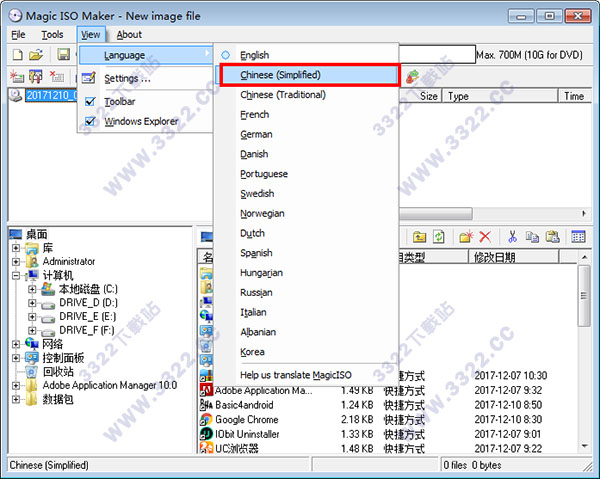600x479 pixels.
Task: Toggle the Windows Explorer checkbox item
Action: tap(92, 122)
